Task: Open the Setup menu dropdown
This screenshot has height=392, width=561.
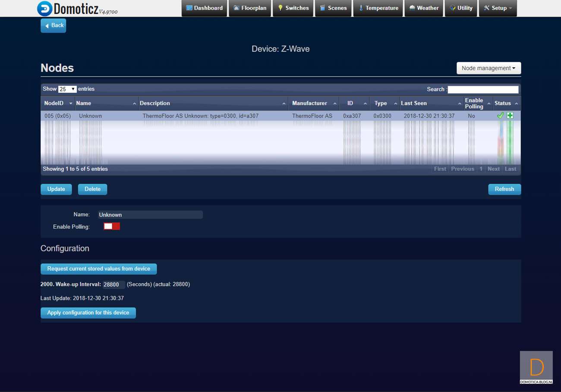Action: tap(498, 8)
